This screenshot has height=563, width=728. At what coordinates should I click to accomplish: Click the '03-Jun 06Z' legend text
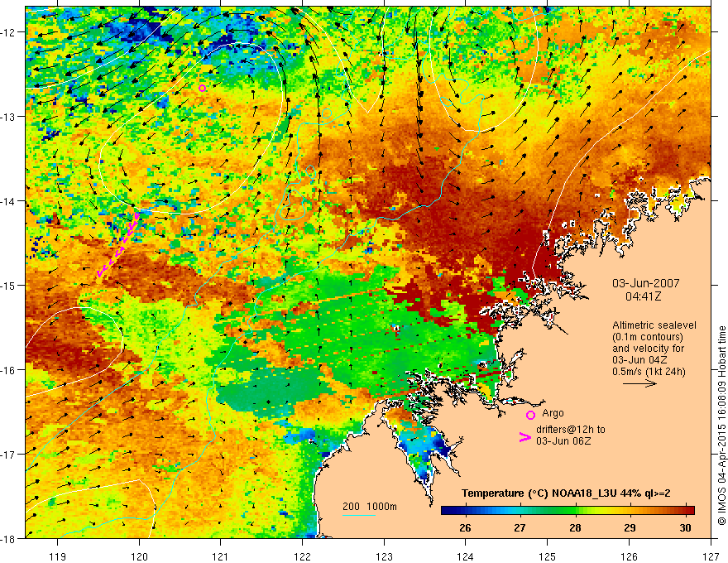(x=563, y=440)
